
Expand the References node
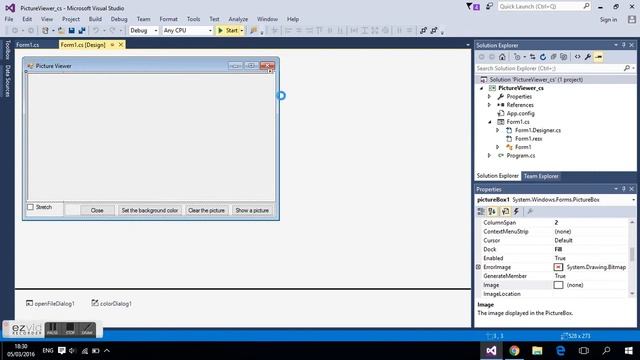(489, 105)
